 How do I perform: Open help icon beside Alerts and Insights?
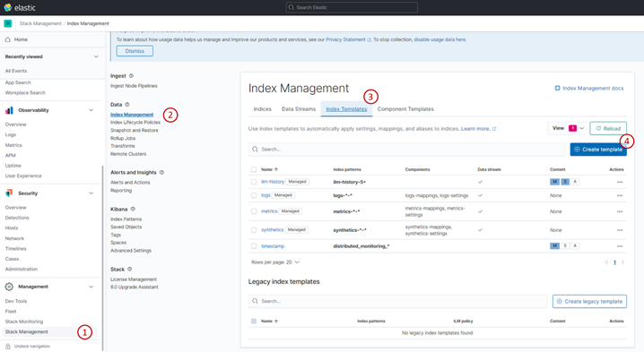coord(161,172)
